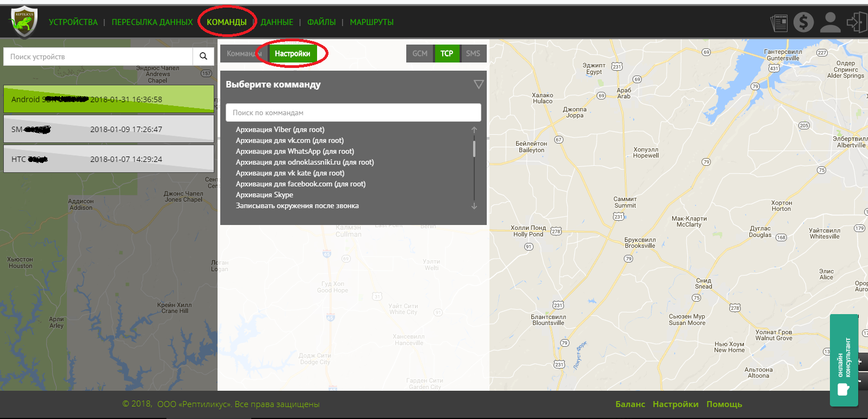Click the device search magnifier button
Image resolution: width=868 pixels, height=419 pixels.
point(203,57)
